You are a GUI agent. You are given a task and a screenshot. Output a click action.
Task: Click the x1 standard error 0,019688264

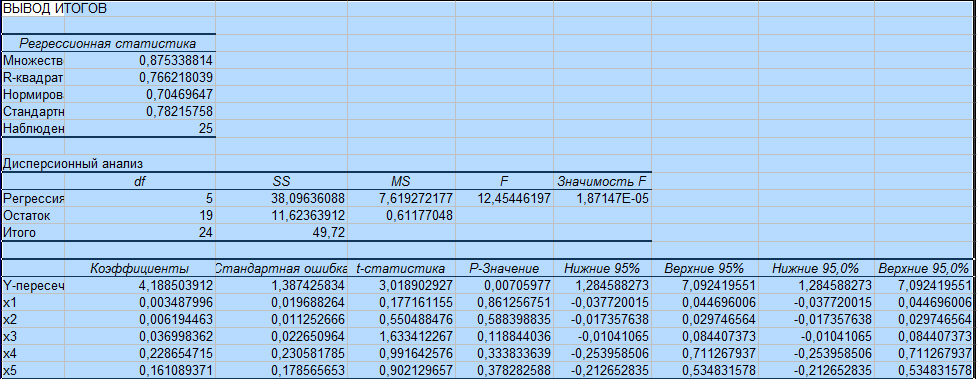click(308, 303)
